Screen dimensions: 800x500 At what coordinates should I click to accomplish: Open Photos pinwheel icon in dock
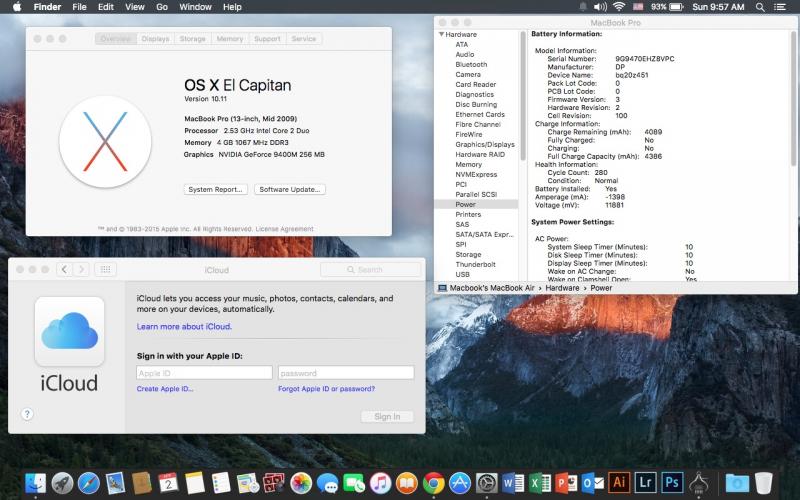tap(301, 482)
